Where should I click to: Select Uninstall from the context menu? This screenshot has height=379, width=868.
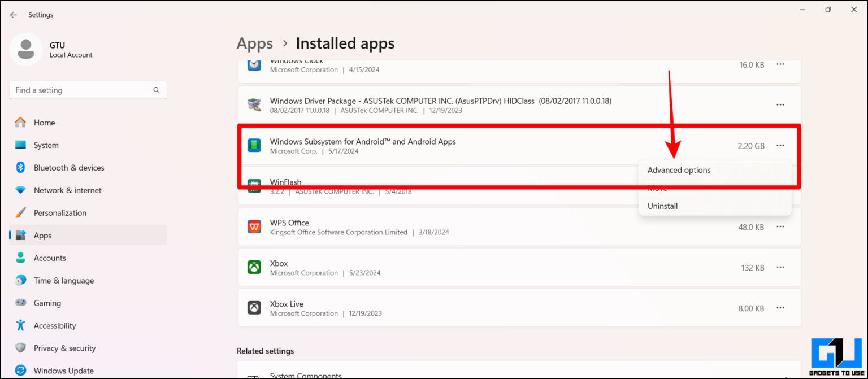(662, 206)
